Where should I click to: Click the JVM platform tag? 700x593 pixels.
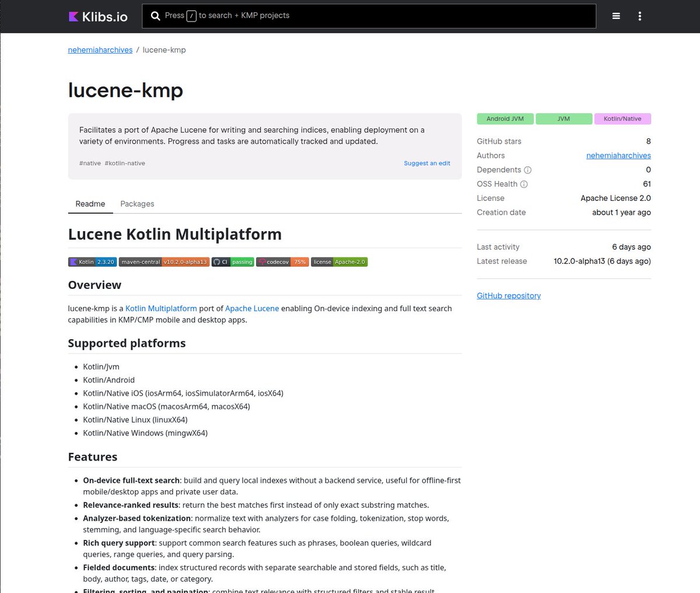pos(563,118)
